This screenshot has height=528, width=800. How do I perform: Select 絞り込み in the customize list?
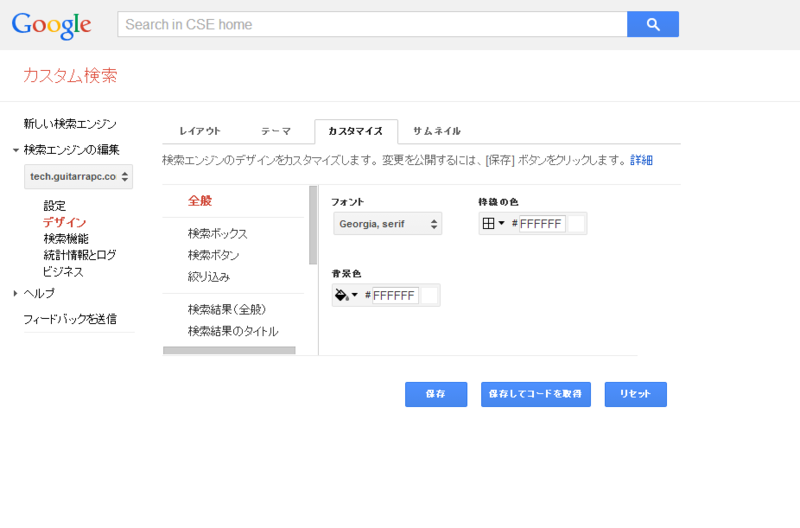tap(209, 277)
